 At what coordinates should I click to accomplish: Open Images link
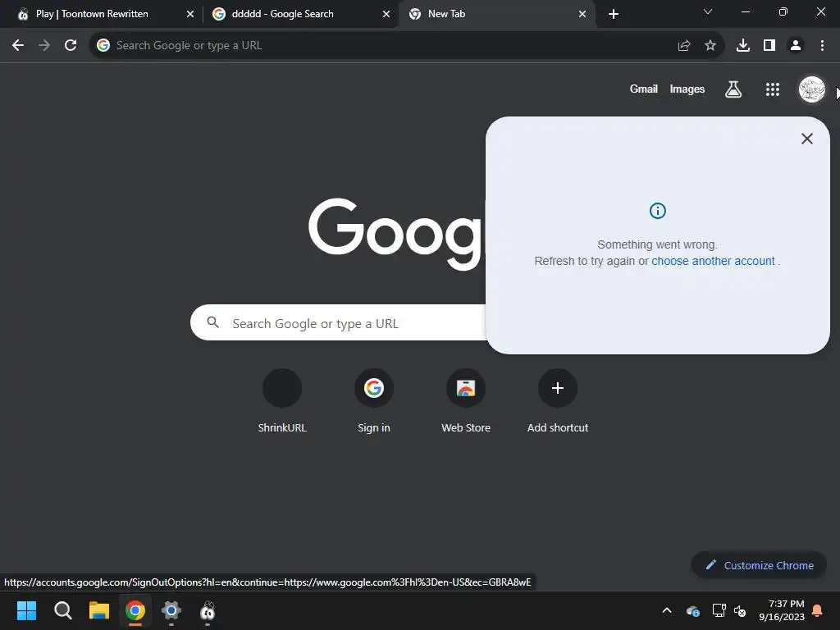pos(687,89)
